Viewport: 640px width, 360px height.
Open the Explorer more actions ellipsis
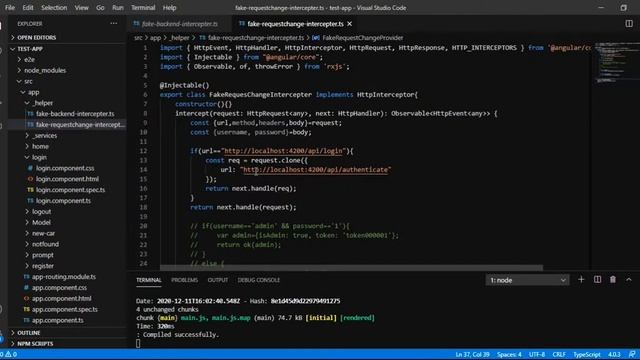(x=113, y=24)
